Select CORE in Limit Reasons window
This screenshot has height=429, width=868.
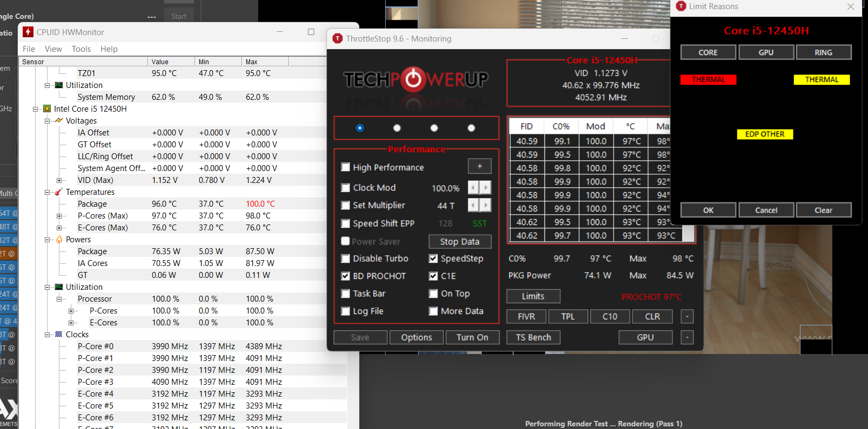(708, 52)
